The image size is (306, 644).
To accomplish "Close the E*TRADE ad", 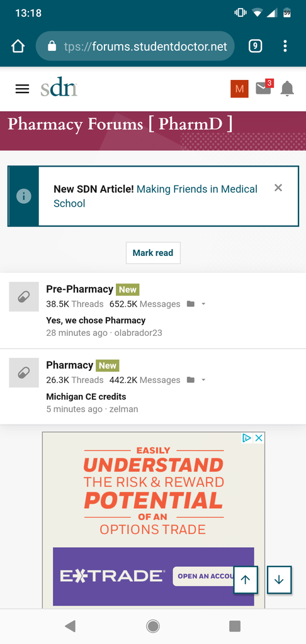I will 259,438.
